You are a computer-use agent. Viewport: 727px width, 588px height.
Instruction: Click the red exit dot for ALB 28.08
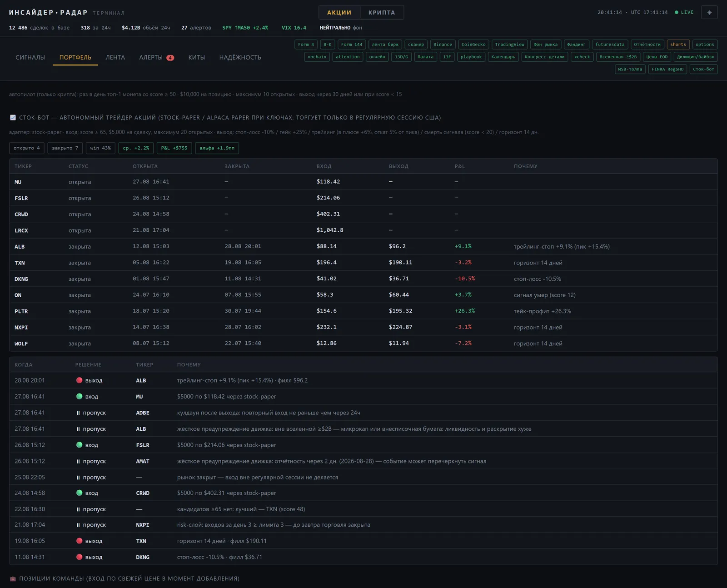(79, 380)
